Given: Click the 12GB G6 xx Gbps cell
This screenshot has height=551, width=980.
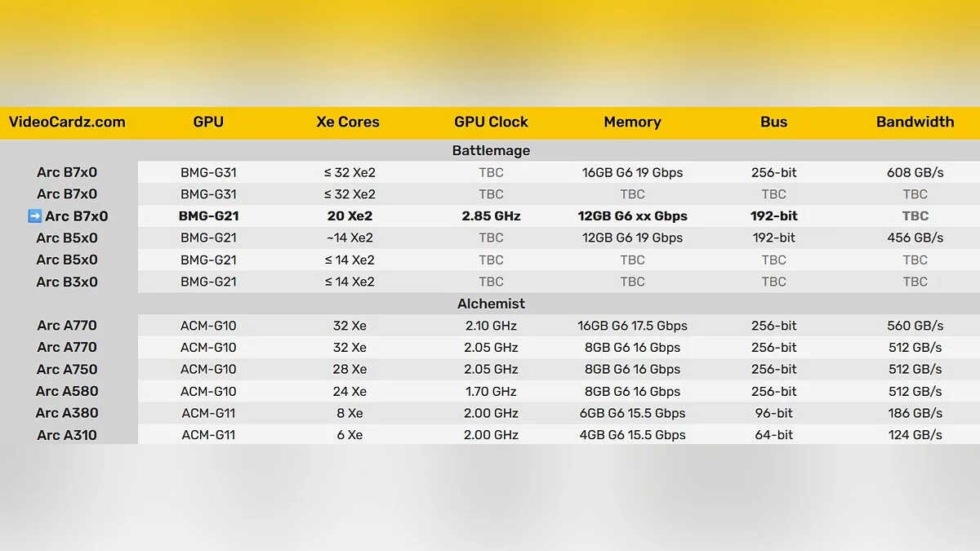Looking at the screenshot, I should [632, 216].
